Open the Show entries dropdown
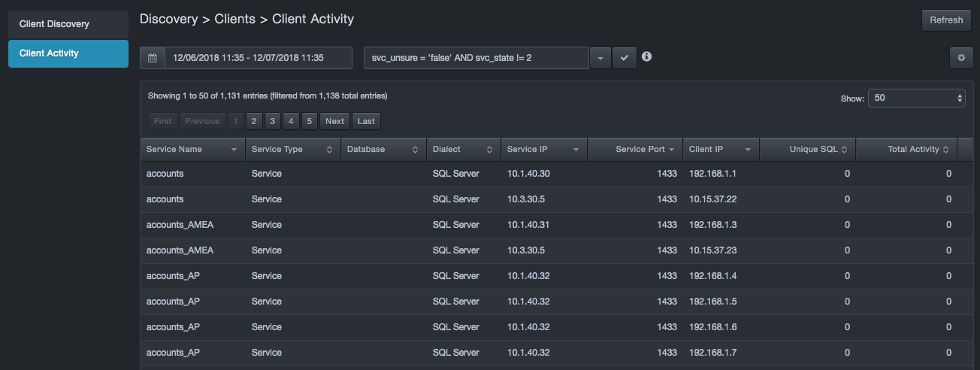The image size is (980, 370). [917, 98]
